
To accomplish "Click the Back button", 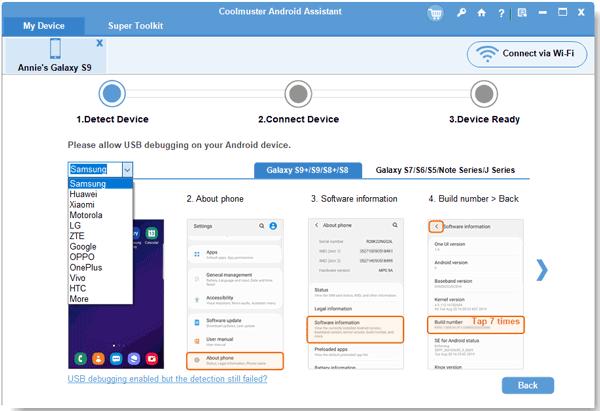I will click(x=528, y=385).
